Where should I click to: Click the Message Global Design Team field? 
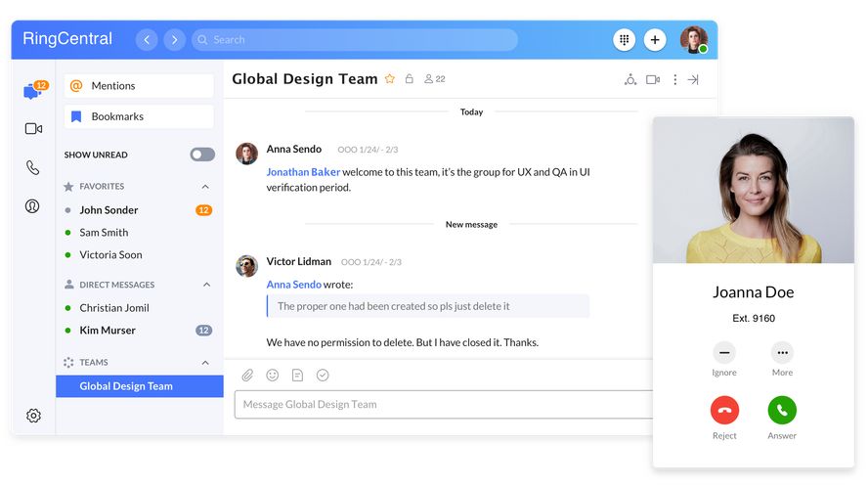(440, 405)
